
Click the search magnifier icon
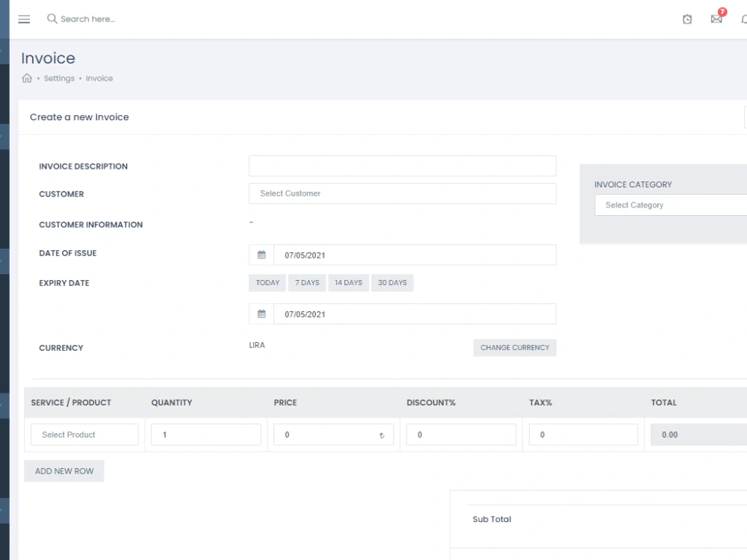pyautogui.click(x=52, y=19)
